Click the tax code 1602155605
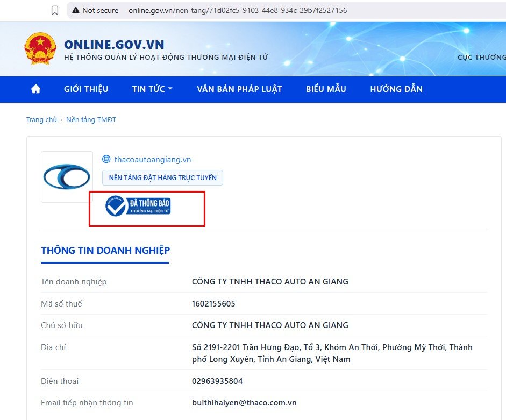Screen dimensions: 506x420 click(x=213, y=304)
